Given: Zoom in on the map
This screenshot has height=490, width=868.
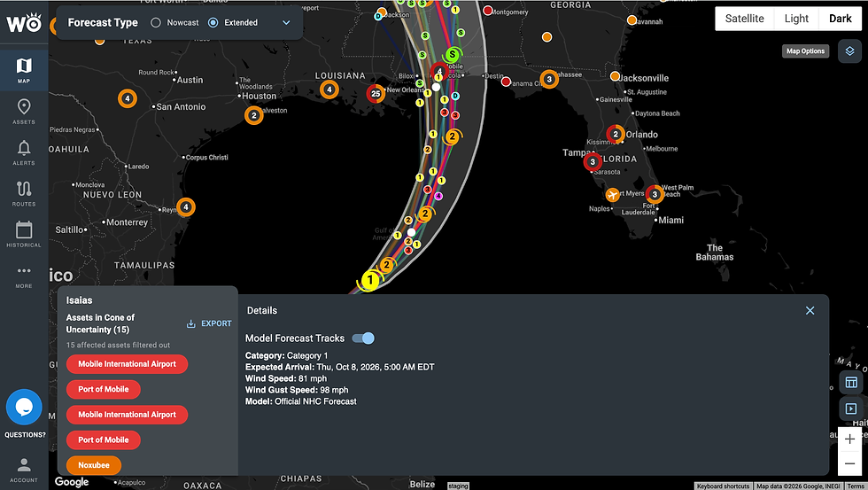Looking at the screenshot, I should (x=849, y=439).
